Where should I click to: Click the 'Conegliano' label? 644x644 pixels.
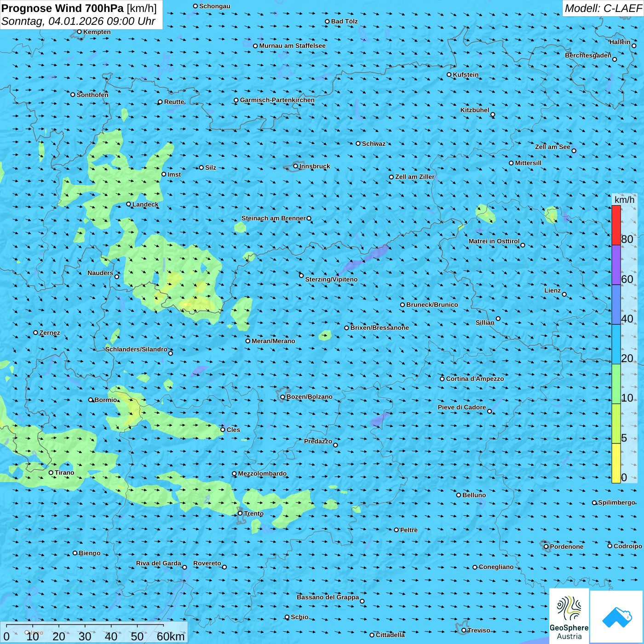click(x=496, y=567)
